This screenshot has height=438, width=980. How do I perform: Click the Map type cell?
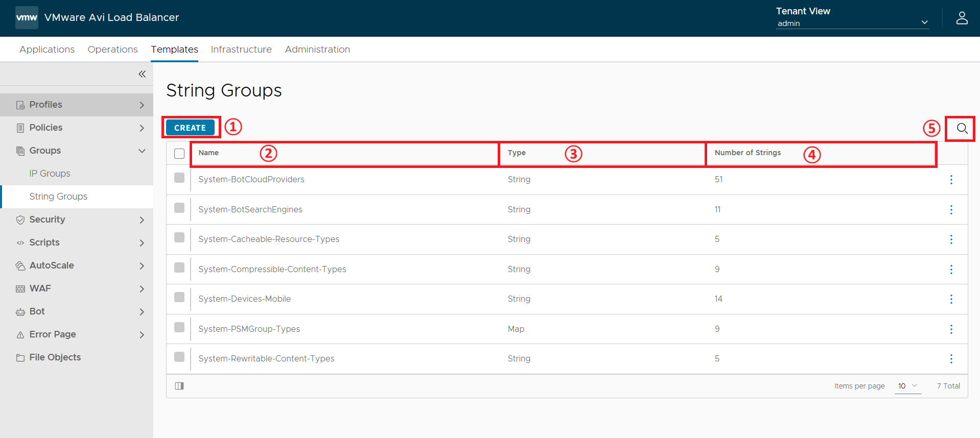516,329
